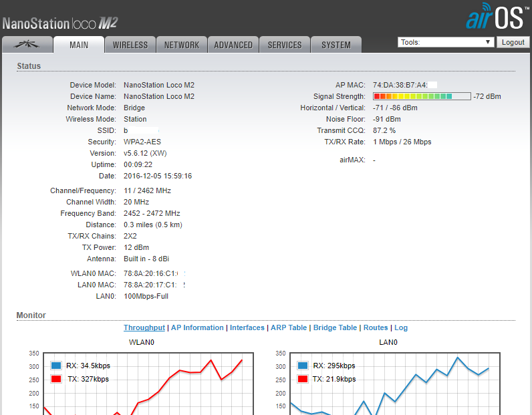Select the ADVANCED tab
The image size is (532, 415).
click(x=233, y=45)
